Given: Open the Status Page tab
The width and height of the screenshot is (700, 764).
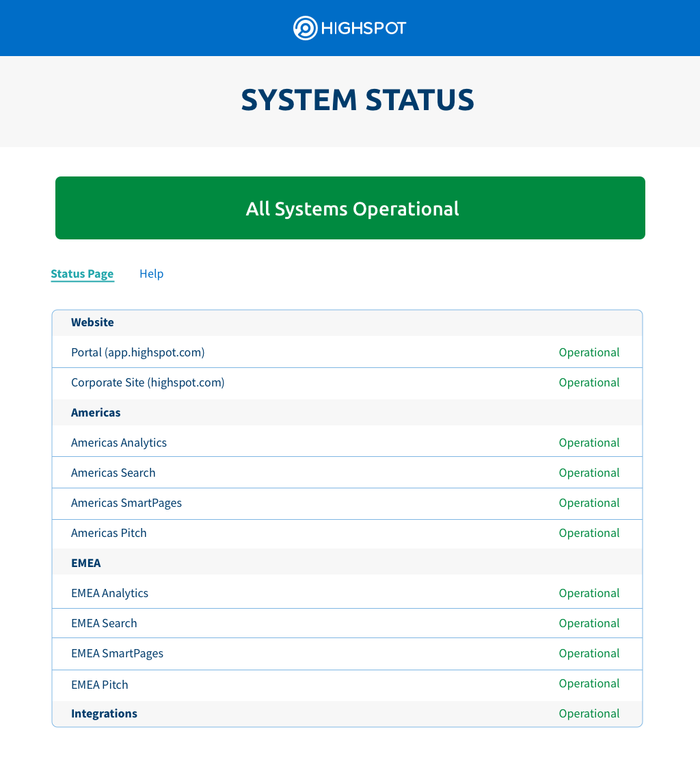Looking at the screenshot, I should 82,274.
